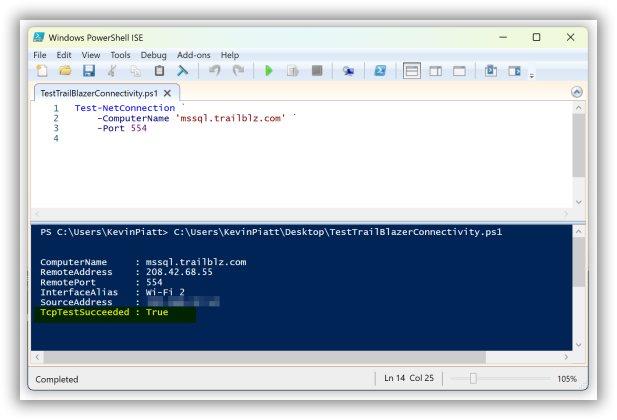
Task: Open the Tools menu
Action: click(x=120, y=55)
